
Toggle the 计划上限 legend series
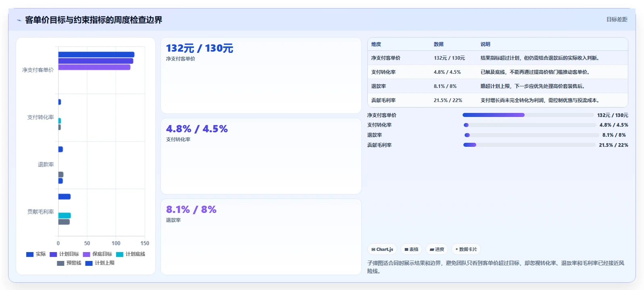[100, 263]
